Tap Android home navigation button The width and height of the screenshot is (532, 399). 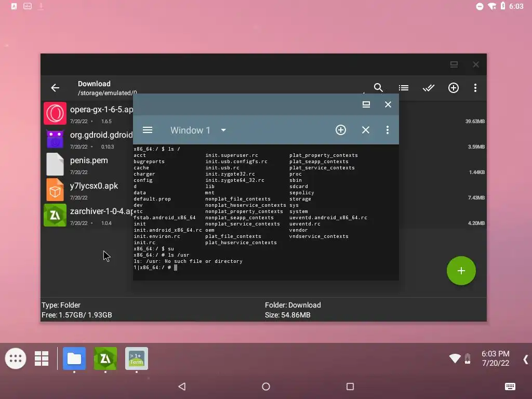click(266, 387)
